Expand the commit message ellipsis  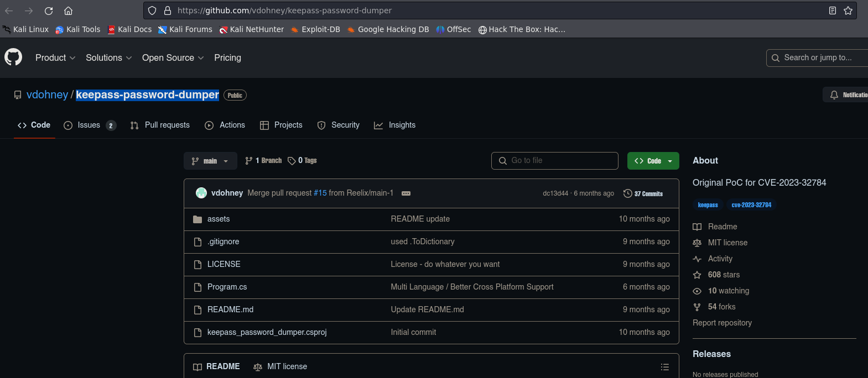[x=406, y=193]
